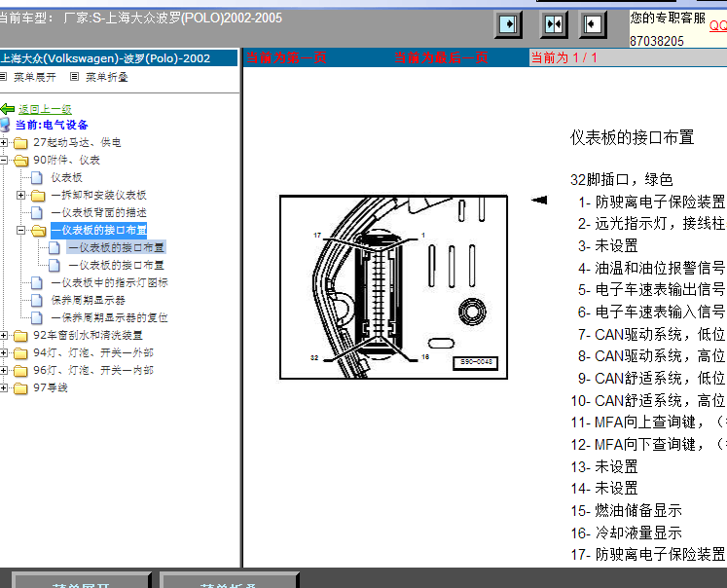
Task: Click the 当前:电气设备 label
Action: [52, 126]
